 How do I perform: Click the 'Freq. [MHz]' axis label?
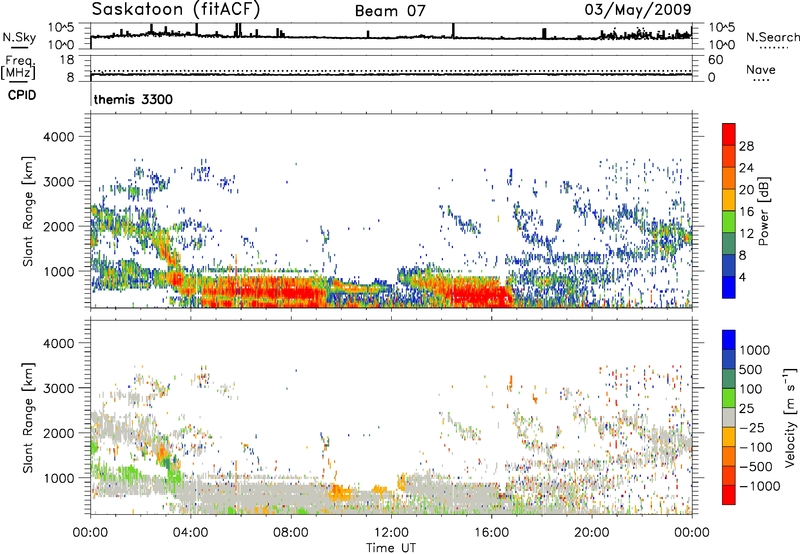click(18, 68)
